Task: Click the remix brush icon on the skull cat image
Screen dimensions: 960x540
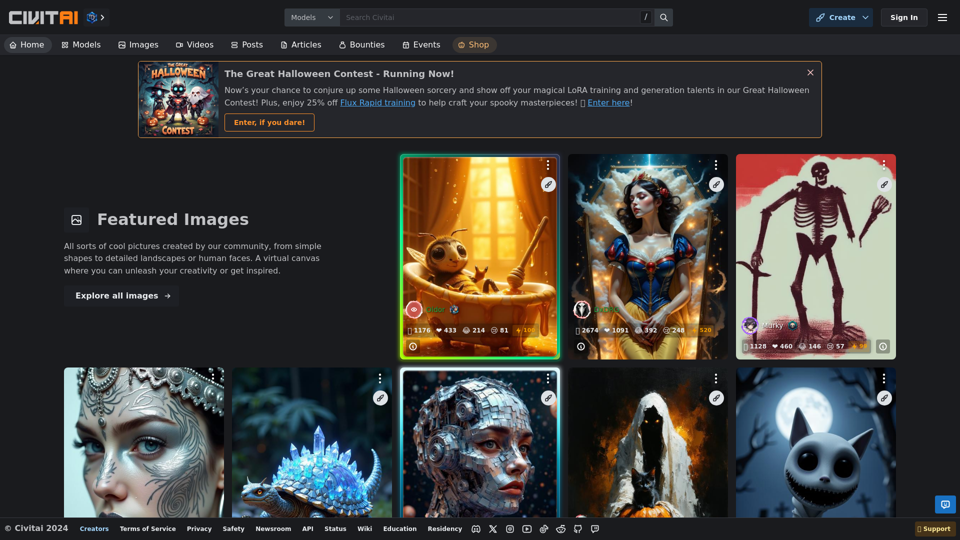Action: click(884, 398)
